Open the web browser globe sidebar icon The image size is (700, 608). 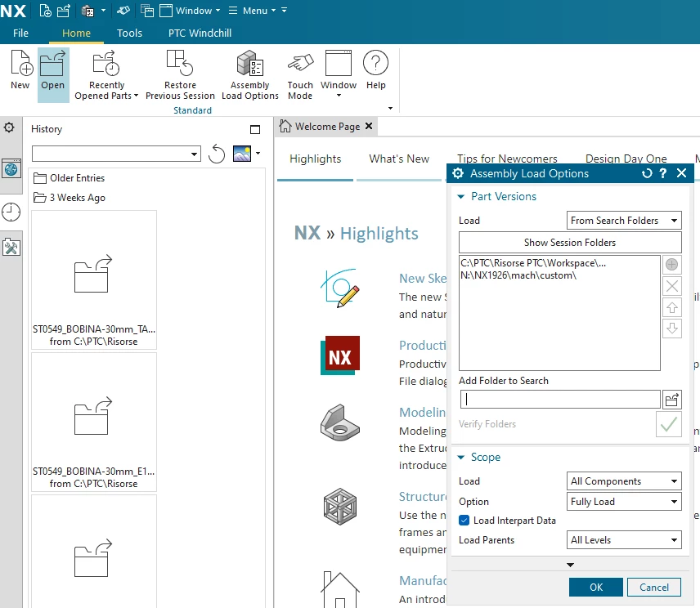11,169
